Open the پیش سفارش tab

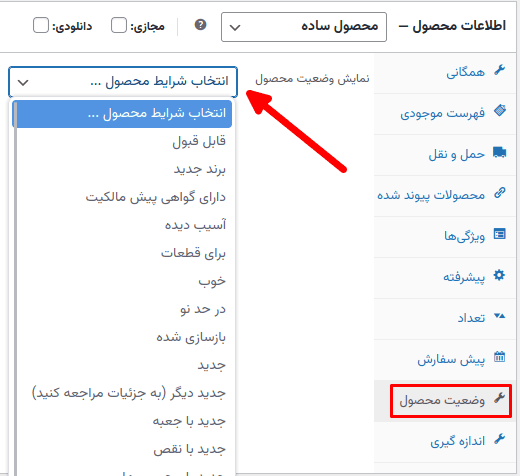point(445,360)
